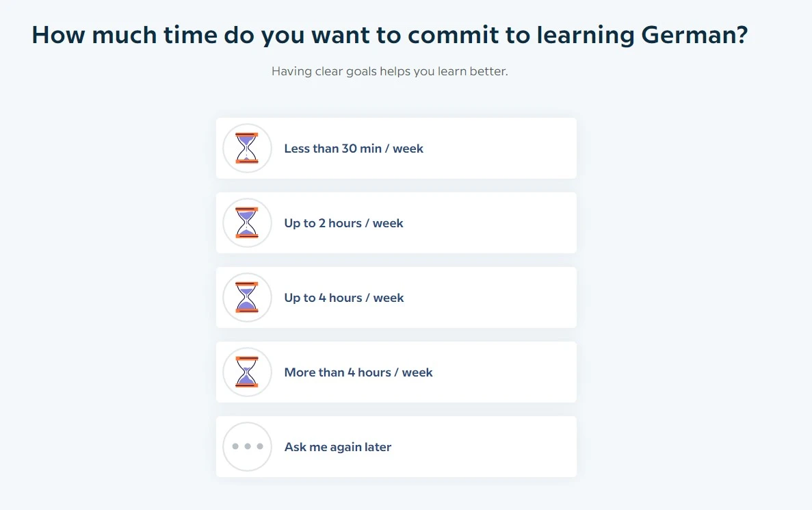The image size is (812, 510).
Task: Click the hourglass icon for Up to 4 hours
Action: coord(247,298)
